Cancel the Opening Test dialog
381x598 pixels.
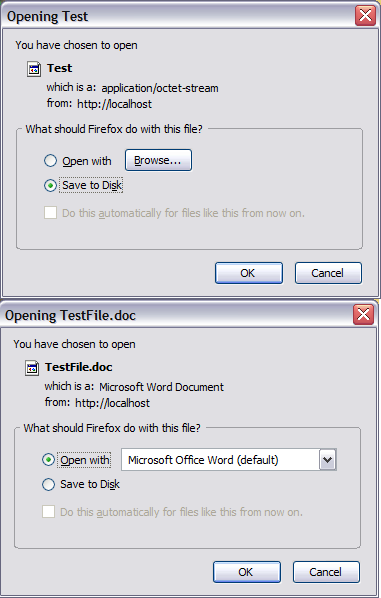click(x=328, y=273)
